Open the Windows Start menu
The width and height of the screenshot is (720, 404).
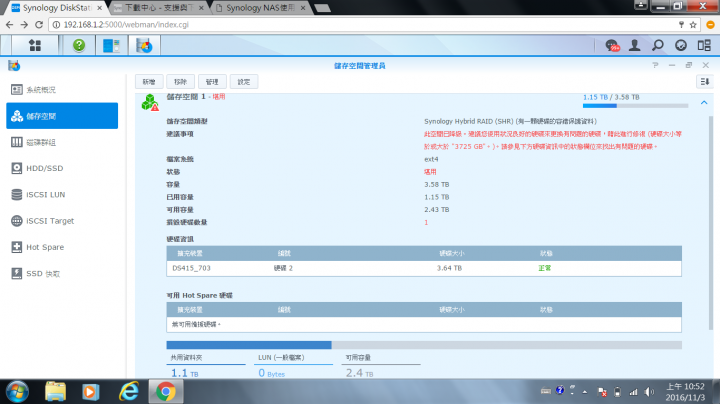point(17,392)
